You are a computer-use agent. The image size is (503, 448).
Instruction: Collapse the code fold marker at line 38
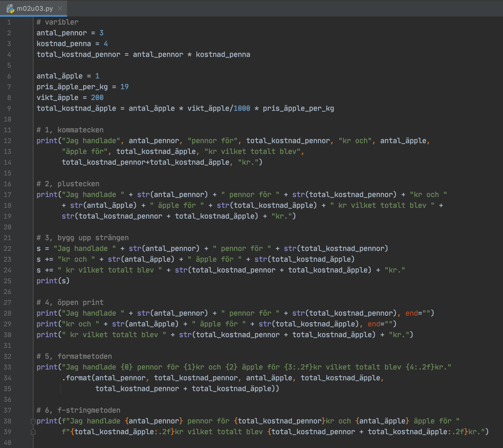point(33,421)
